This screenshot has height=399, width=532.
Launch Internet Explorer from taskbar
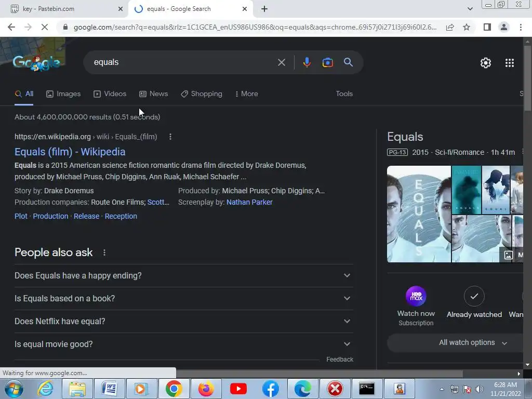[46, 389]
